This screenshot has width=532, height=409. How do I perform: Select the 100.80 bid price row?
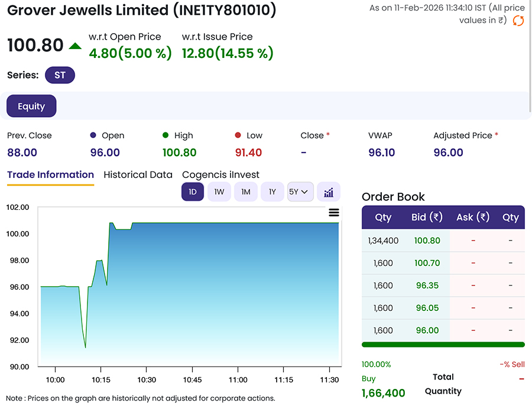tap(427, 241)
